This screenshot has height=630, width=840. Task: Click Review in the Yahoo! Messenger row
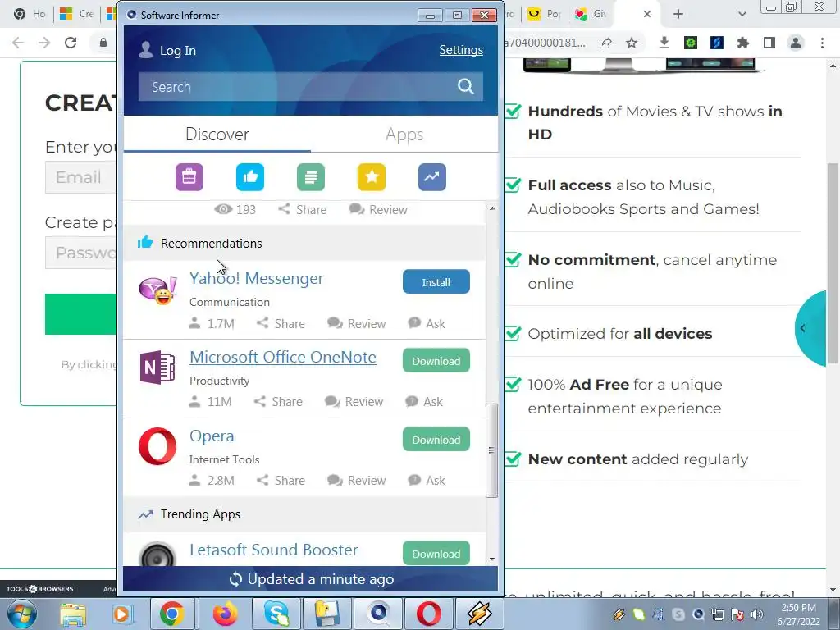[x=356, y=323]
